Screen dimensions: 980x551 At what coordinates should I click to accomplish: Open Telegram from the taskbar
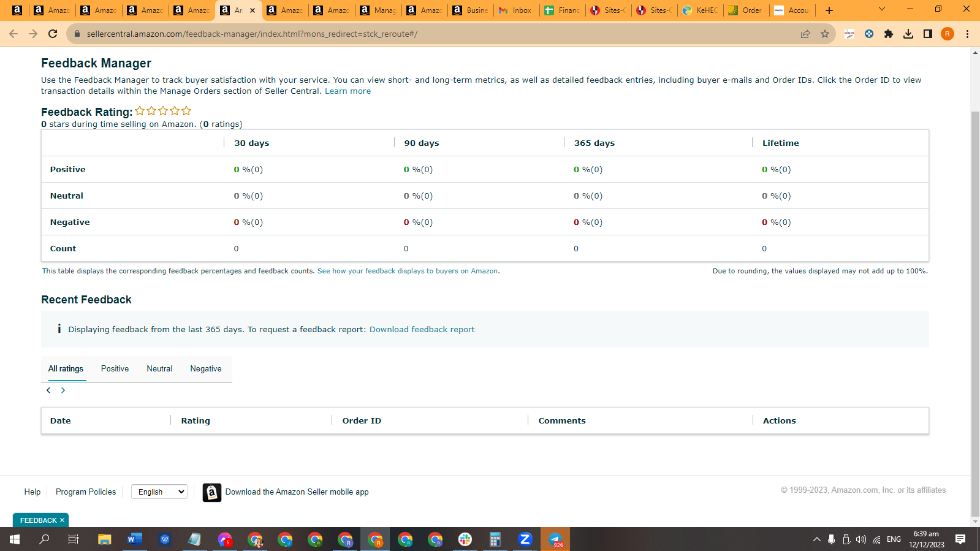[x=555, y=539]
